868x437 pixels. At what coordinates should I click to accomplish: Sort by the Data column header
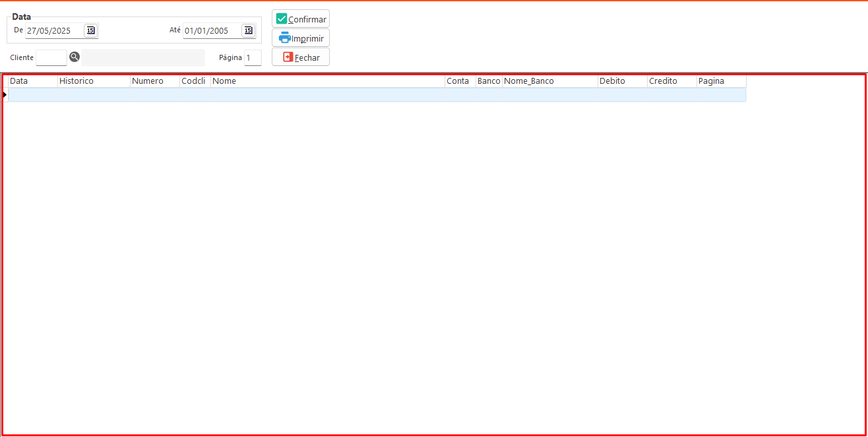[32, 81]
